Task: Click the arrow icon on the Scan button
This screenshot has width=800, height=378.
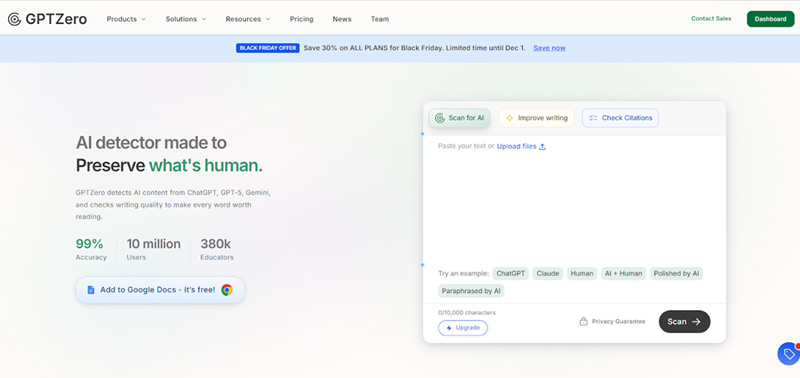Action: 696,322
